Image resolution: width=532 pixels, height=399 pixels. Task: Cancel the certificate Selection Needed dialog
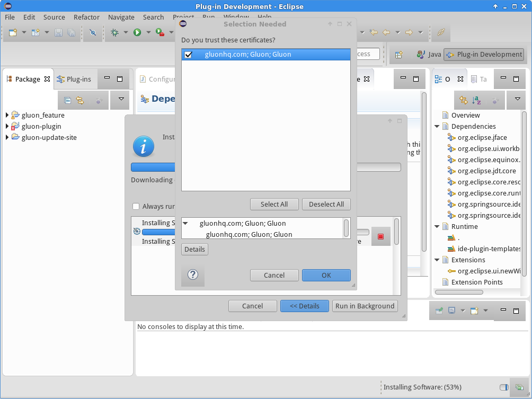click(274, 275)
